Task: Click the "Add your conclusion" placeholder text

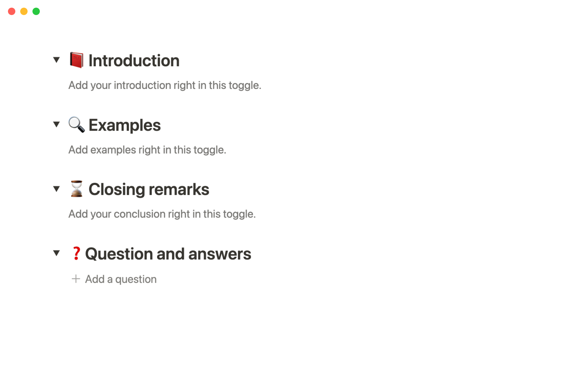Action: pyautogui.click(x=162, y=214)
